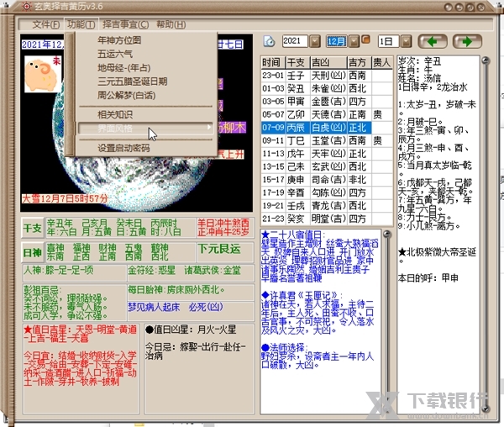Select the highlighted 07-09 丙辰 row

(327, 128)
